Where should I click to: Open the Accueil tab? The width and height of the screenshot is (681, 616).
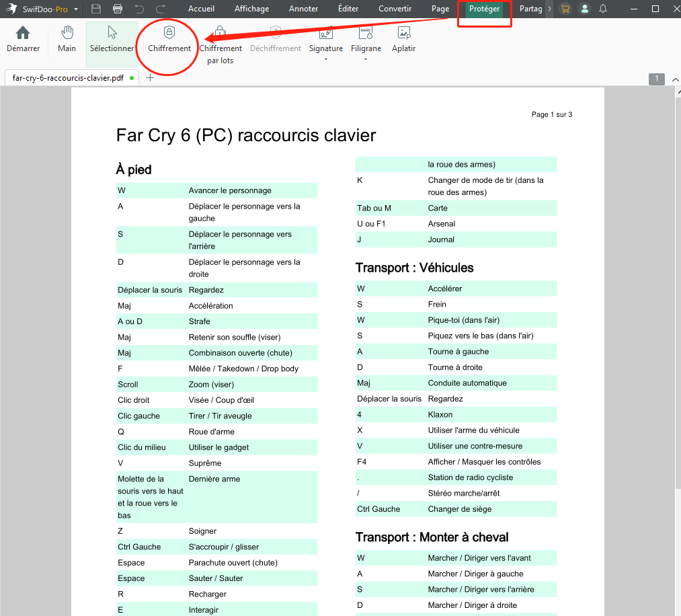click(201, 9)
